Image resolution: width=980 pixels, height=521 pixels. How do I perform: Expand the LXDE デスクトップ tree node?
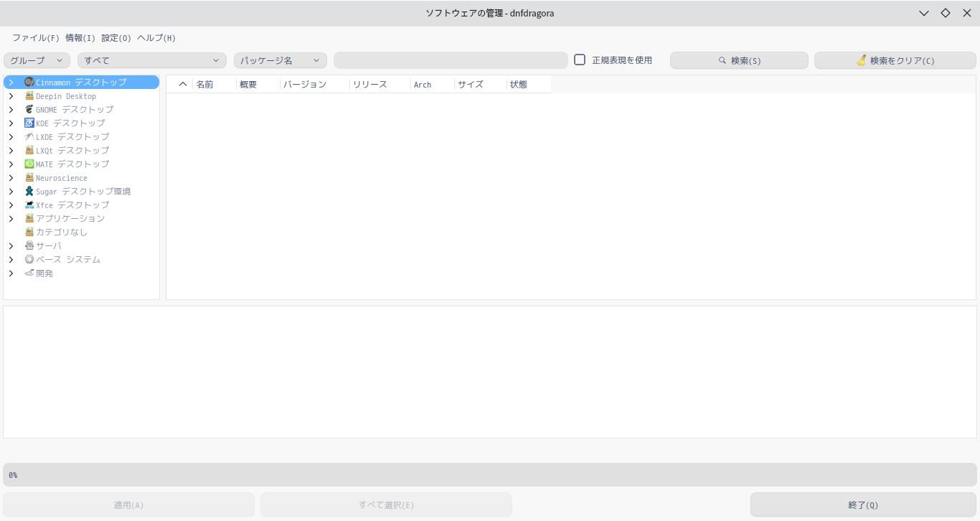[x=10, y=136]
